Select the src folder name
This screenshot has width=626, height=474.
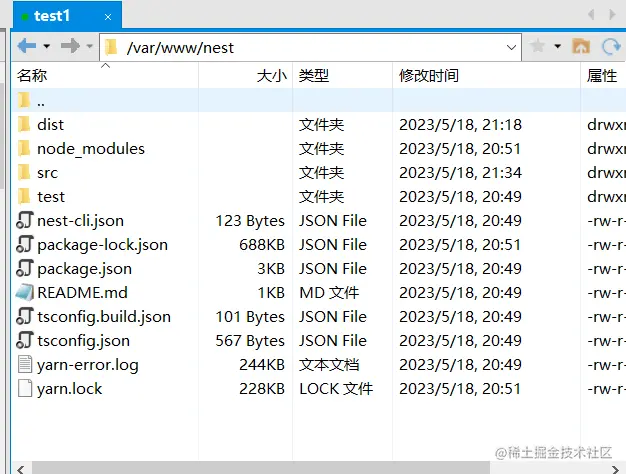click(48, 173)
